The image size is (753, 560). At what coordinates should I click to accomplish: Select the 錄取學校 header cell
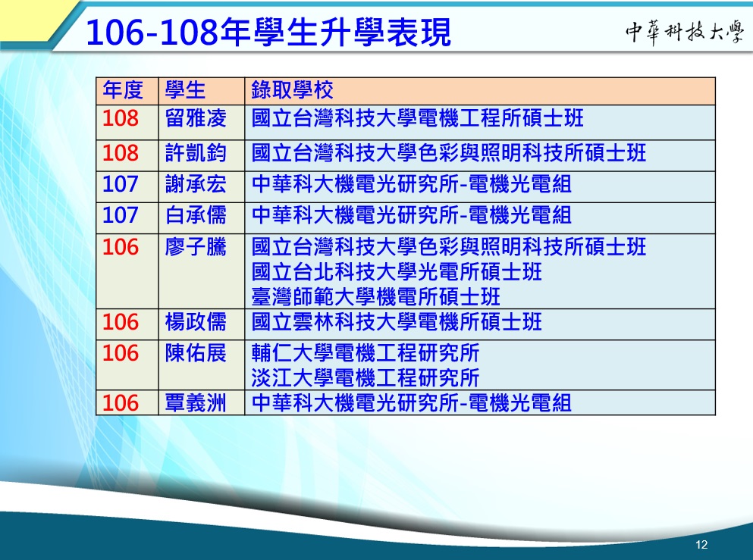(x=480, y=91)
